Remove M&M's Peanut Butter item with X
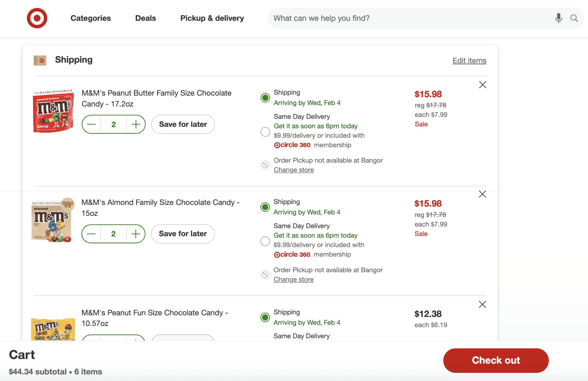Image resolution: width=588 pixels, height=381 pixels. click(x=482, y=85)
